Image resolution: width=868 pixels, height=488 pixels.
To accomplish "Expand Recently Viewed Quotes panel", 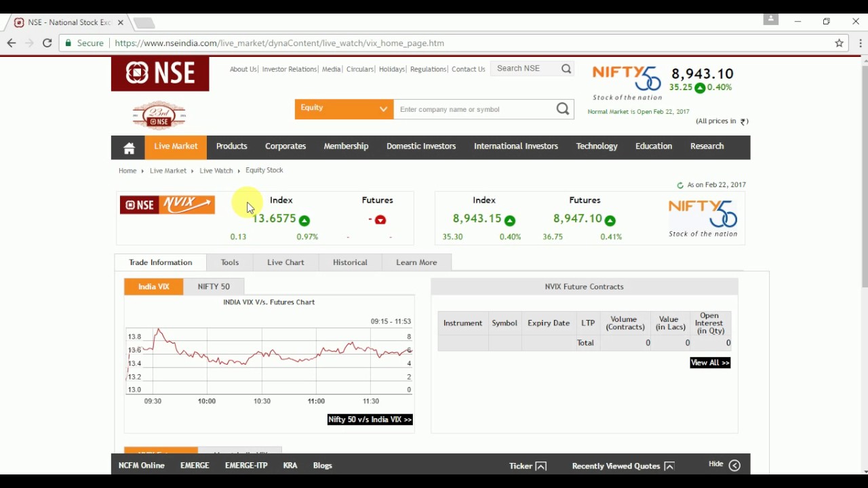I will 623,466.
